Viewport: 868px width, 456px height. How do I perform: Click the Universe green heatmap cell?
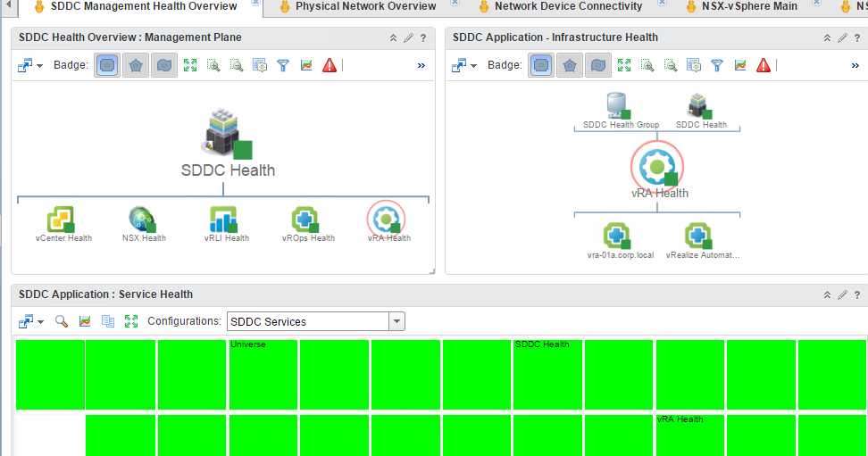[263, 375]
